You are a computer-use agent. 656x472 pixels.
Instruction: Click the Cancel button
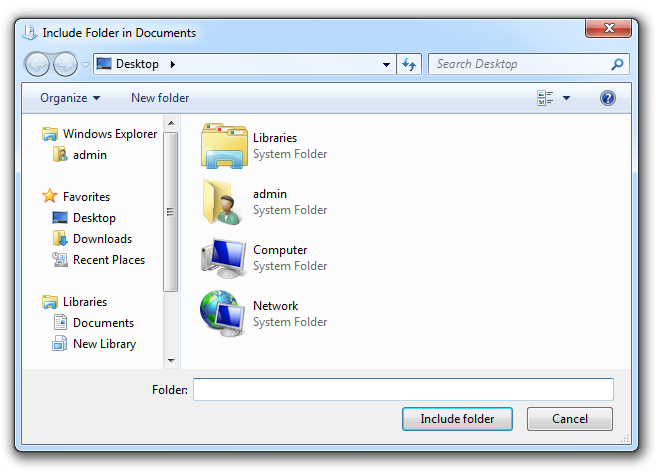(x=570, y=419)
